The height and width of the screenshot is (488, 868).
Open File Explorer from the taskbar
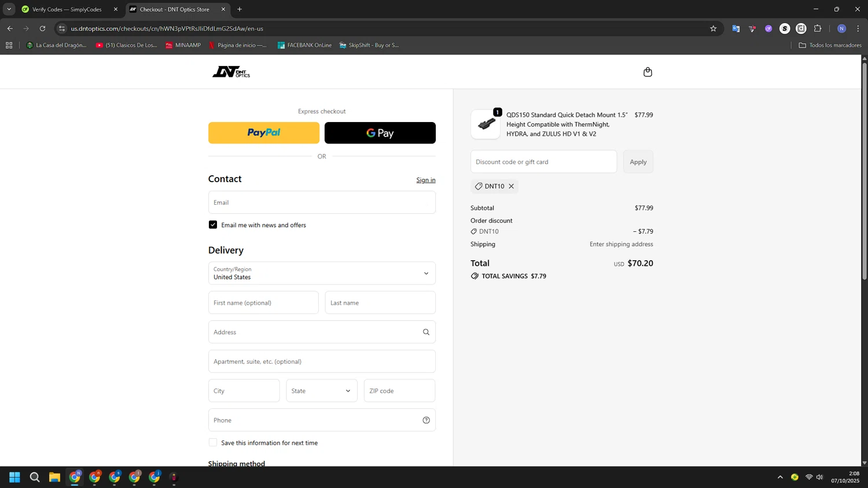[x=54, y=477]
